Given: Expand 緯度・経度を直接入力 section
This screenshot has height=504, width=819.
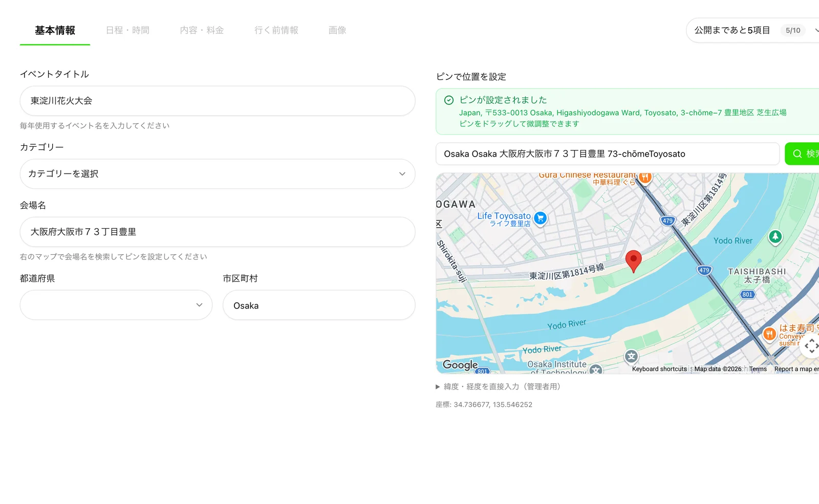Looking at the screenshot, I should point(499,386).
